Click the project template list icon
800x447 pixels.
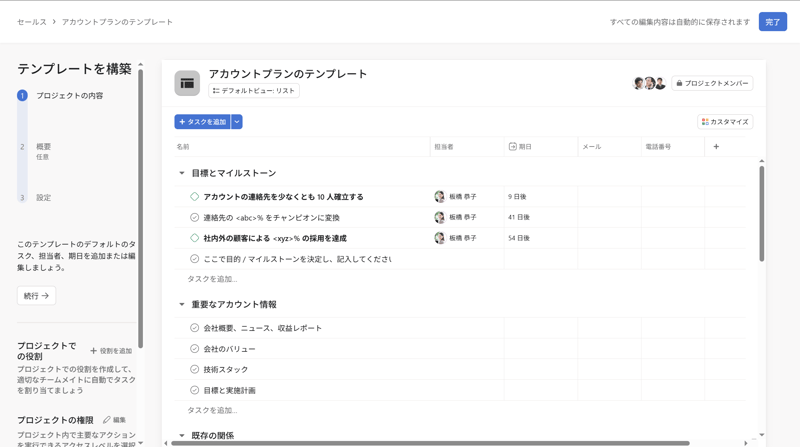[x=187, y=83]
